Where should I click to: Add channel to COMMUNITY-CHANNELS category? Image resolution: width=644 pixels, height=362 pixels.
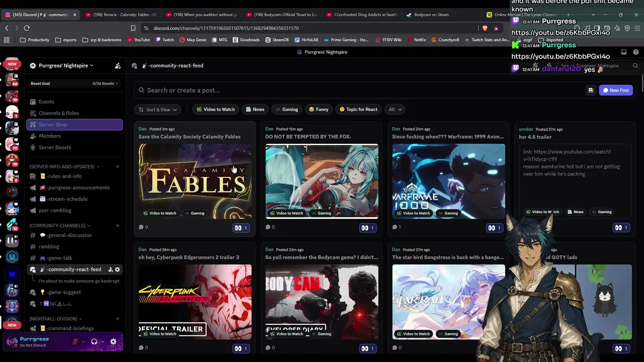point(117,225)
